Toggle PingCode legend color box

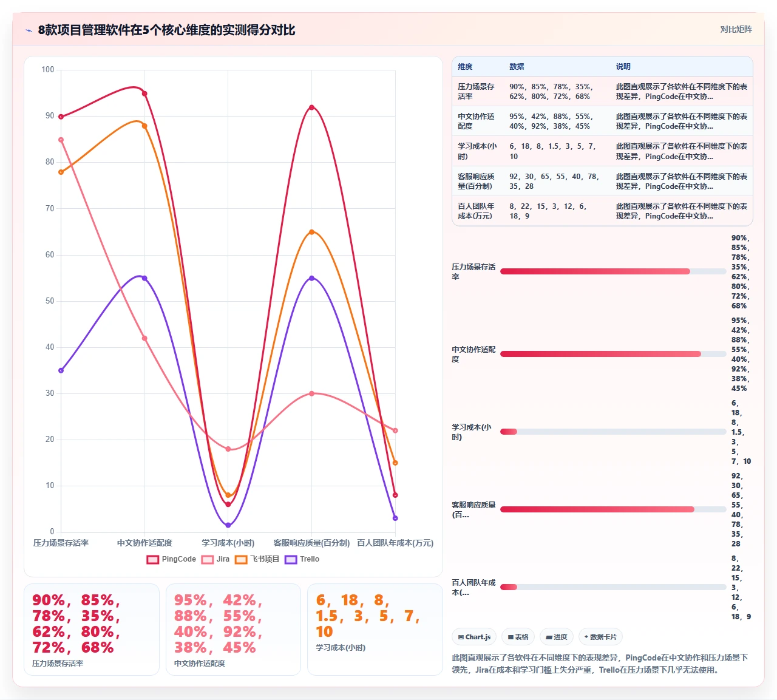pyautogui.click(x=153, y=559)
